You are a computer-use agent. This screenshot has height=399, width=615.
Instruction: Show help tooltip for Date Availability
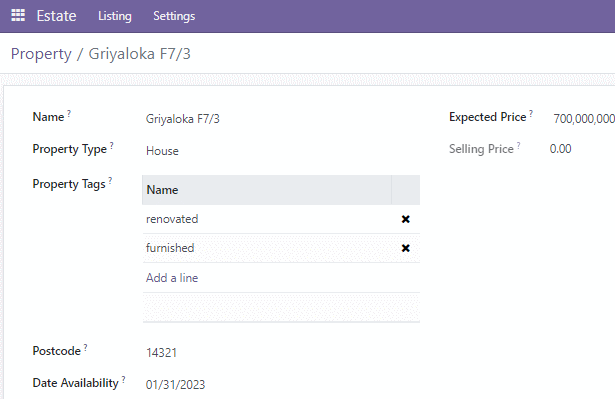124,379
